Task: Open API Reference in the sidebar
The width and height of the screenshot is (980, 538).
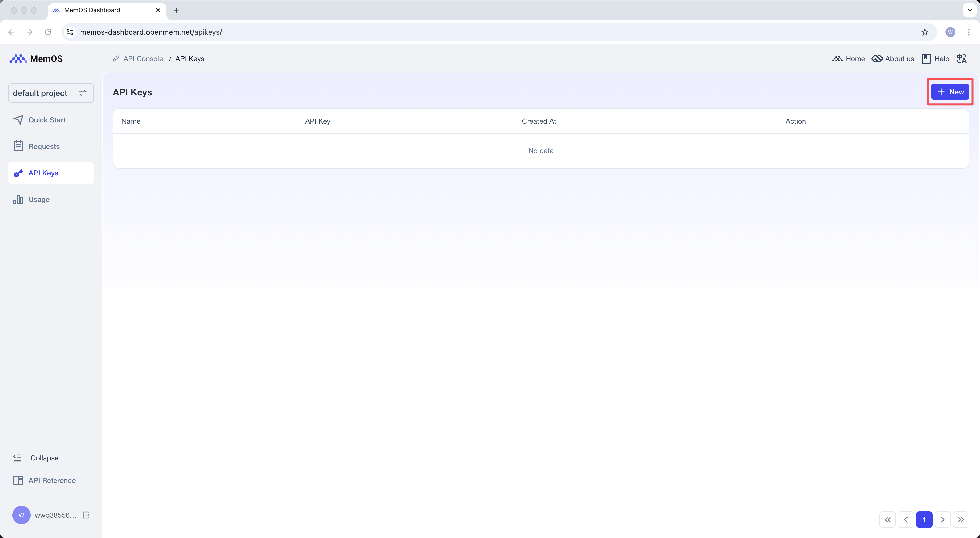Action: tap(52, 480)
